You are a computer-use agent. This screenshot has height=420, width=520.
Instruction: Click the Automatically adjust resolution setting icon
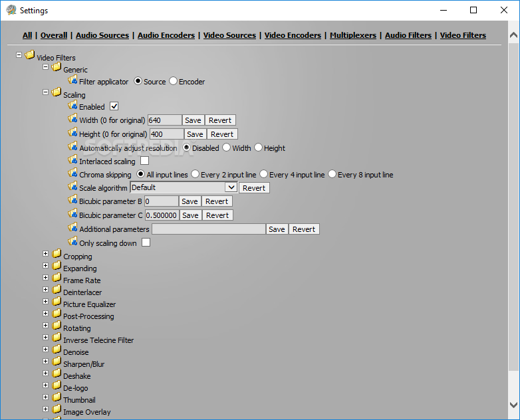(x=72, y=146)
